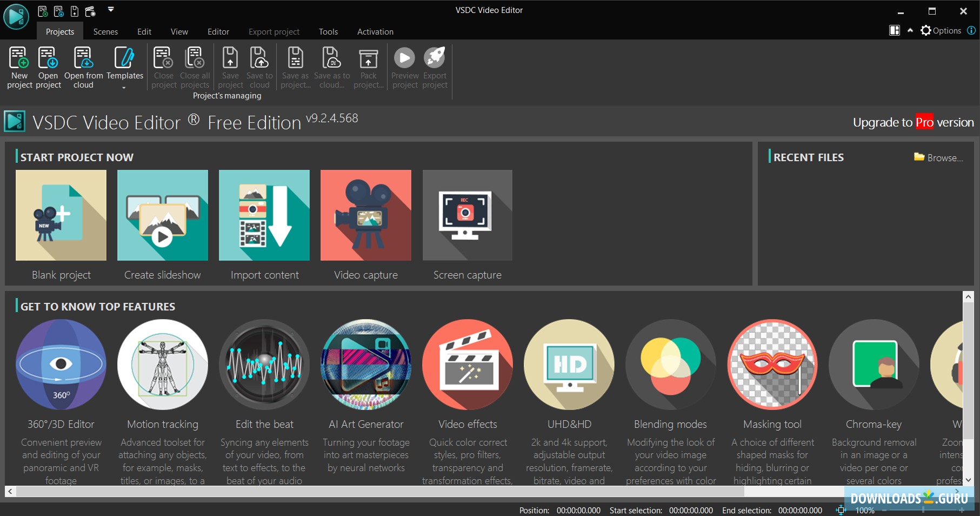
Task: Click the blue info icon beside Options
Action: 971,30
